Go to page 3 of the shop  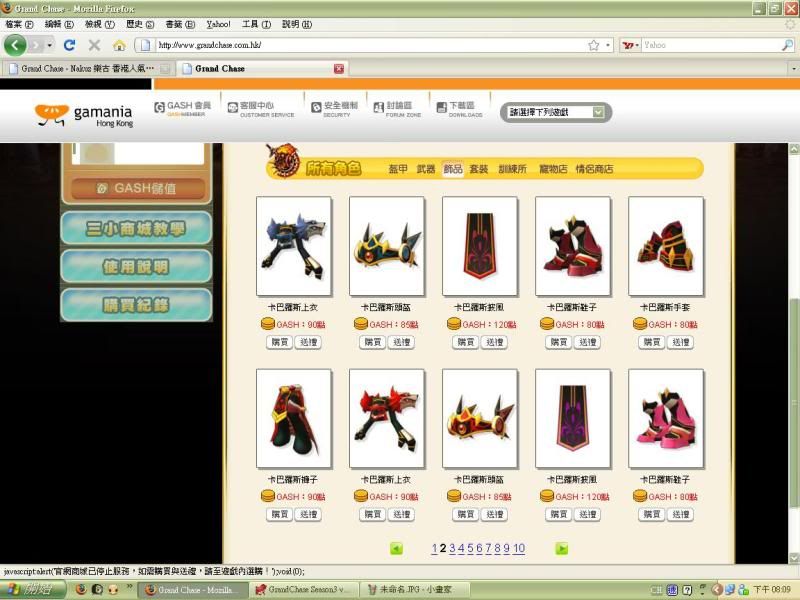pos(452,548)
